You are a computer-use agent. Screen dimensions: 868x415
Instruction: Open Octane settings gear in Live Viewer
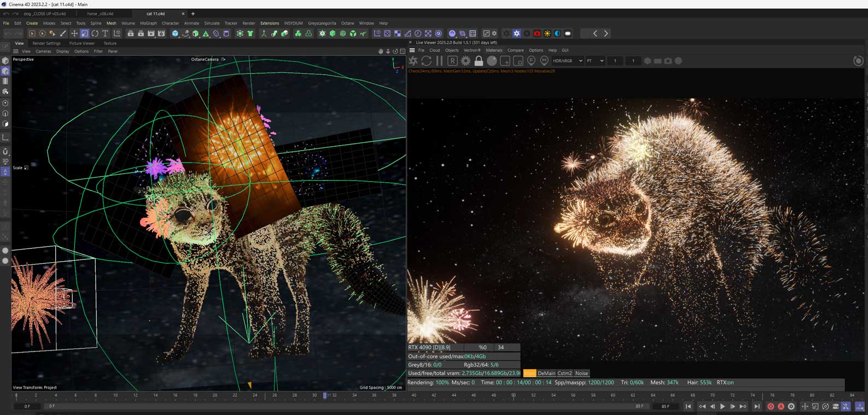(x=465, y=61)
